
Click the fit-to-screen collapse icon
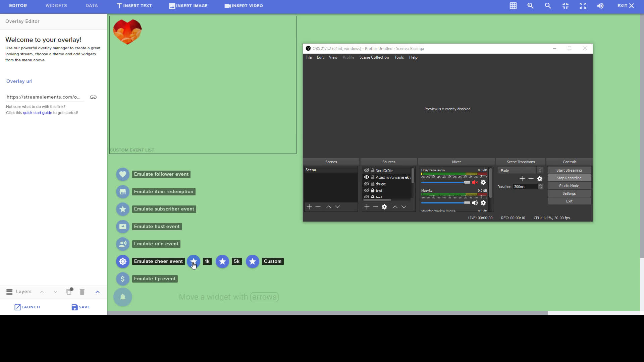[566, 6]
